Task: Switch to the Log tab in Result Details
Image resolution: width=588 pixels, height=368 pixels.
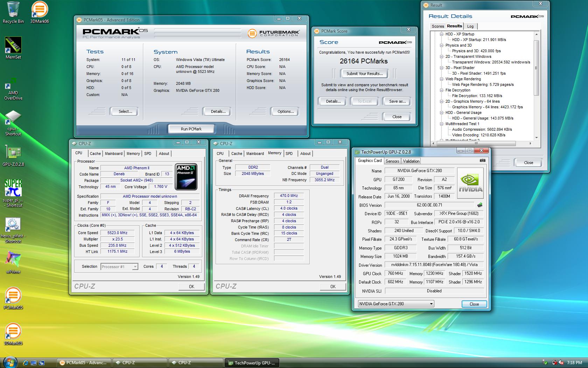Action: point(470,26)
